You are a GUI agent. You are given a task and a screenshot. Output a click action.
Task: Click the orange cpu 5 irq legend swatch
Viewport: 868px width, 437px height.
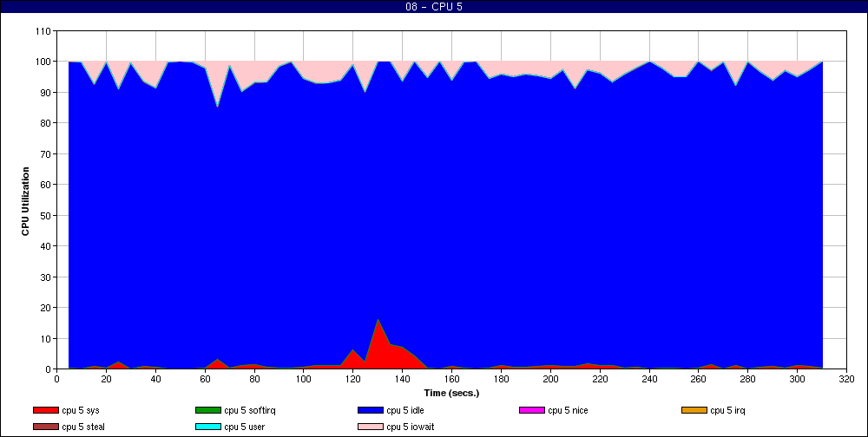pos(694,410)
